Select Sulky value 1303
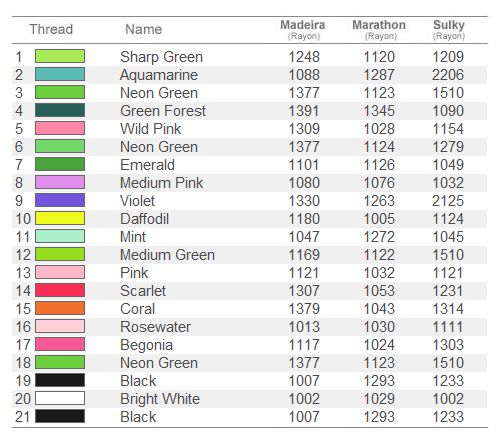The image size is (500, 438). (x=448, y=345)
